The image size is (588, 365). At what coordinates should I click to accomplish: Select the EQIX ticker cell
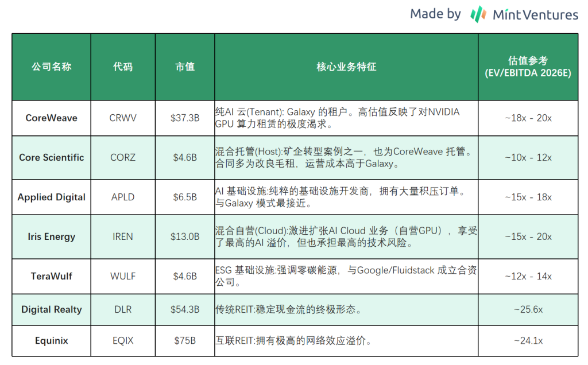click(122, 340)
